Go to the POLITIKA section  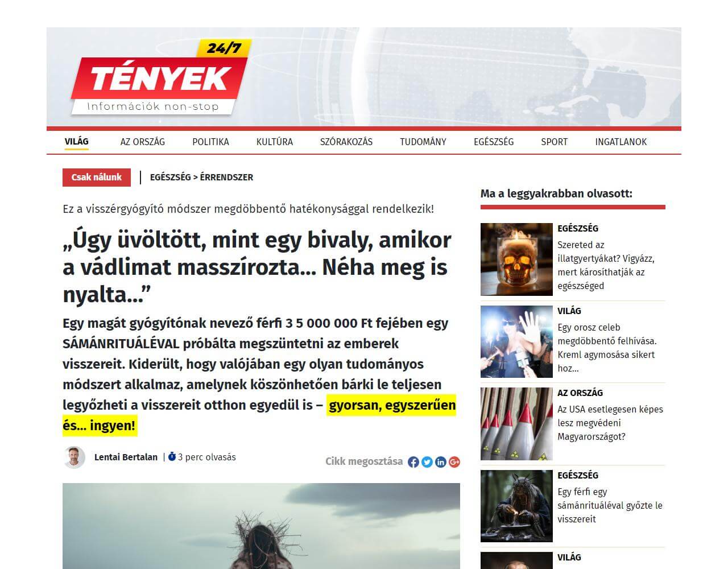point(210,142)
